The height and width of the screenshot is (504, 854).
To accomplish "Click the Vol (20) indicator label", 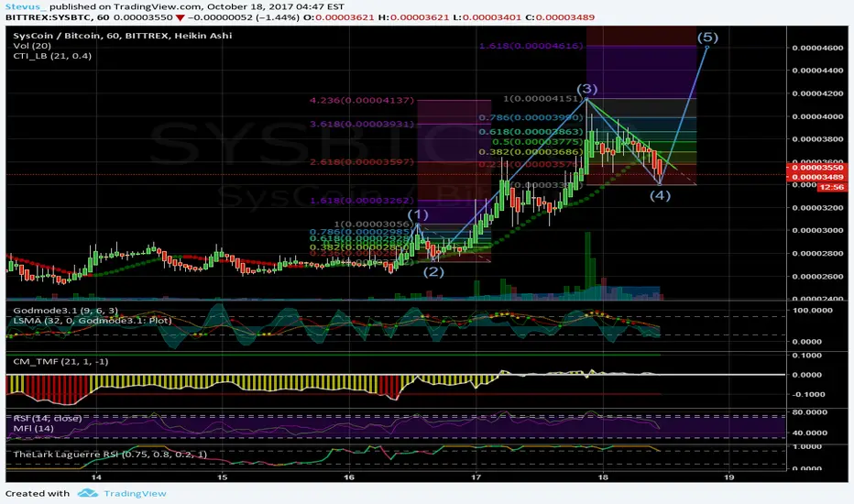I will tap(32, 46).
